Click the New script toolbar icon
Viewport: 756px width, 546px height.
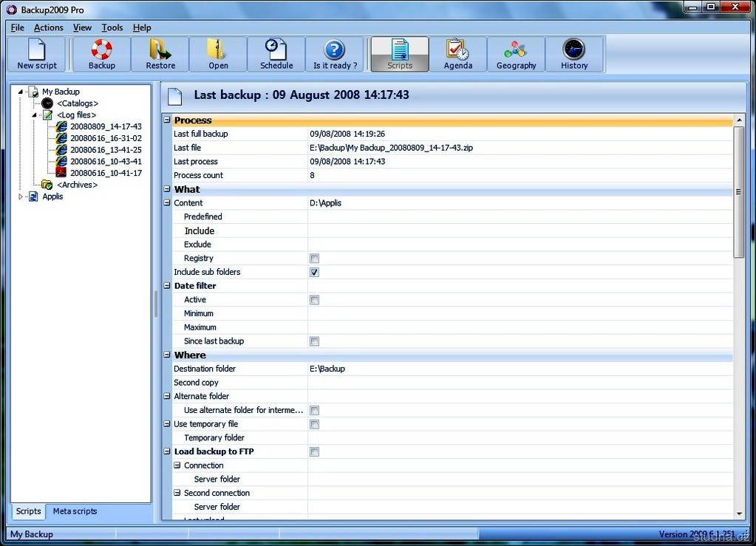point(36,54)
